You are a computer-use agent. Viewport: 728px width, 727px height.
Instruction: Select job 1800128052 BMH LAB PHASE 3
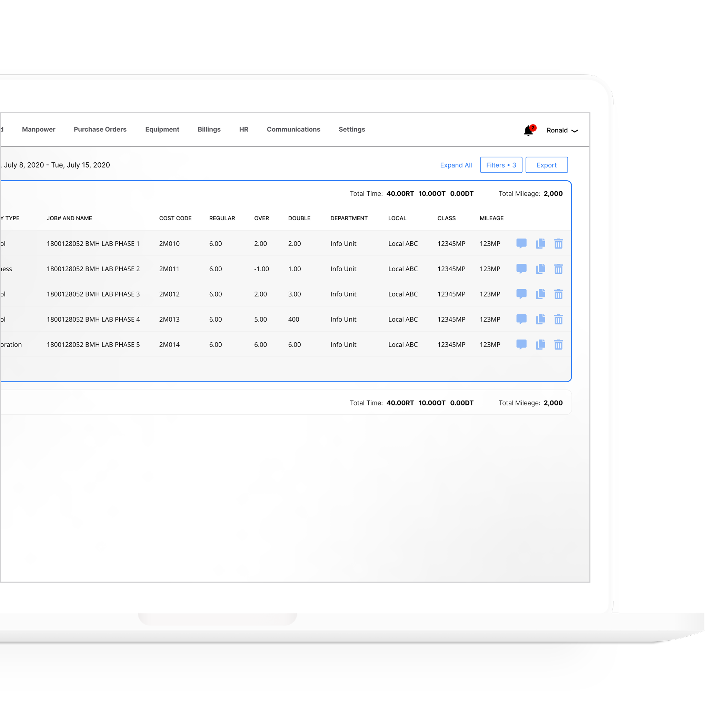93,294
